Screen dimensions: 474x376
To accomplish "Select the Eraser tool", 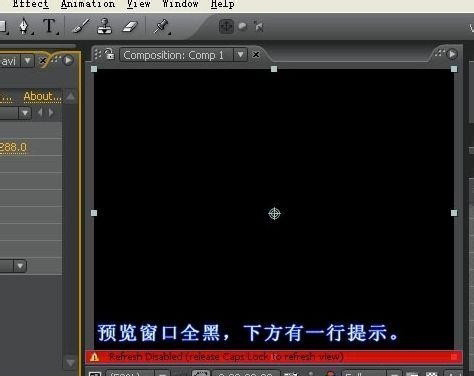I will [130, 27].
